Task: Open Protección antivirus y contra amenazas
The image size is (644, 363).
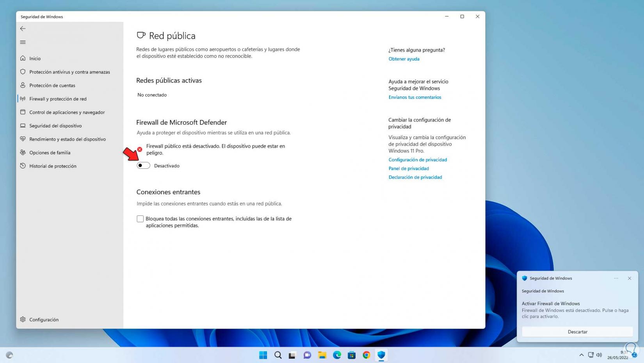Action: coord(70,72)
